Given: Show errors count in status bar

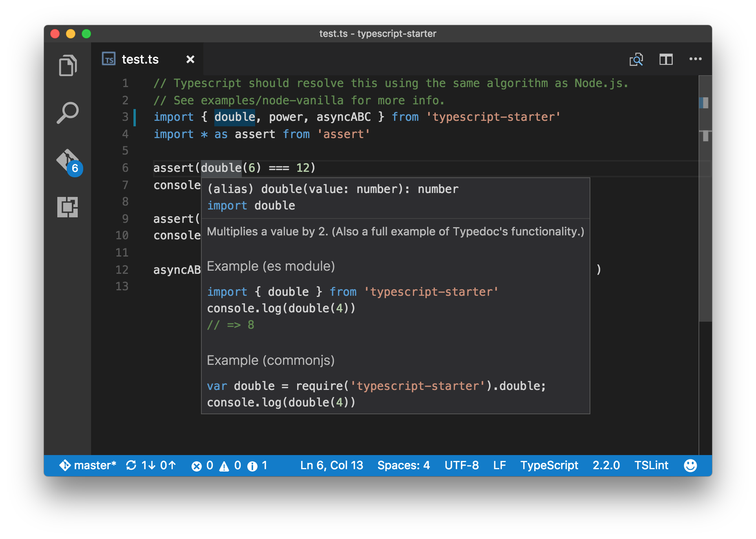Looking at the screenshot, I should coord(202,465).
